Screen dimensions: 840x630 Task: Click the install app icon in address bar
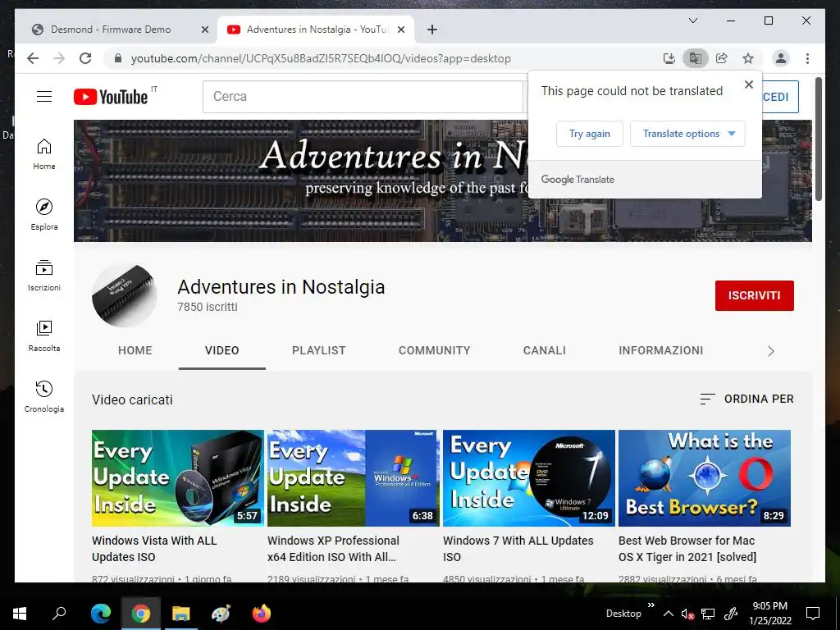(x=669, y=58)
